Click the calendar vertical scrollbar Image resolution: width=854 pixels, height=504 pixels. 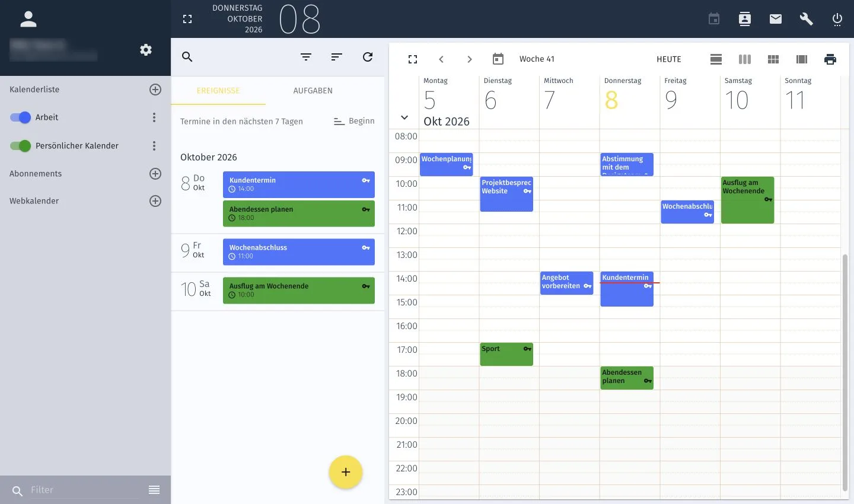pos(845,372)
